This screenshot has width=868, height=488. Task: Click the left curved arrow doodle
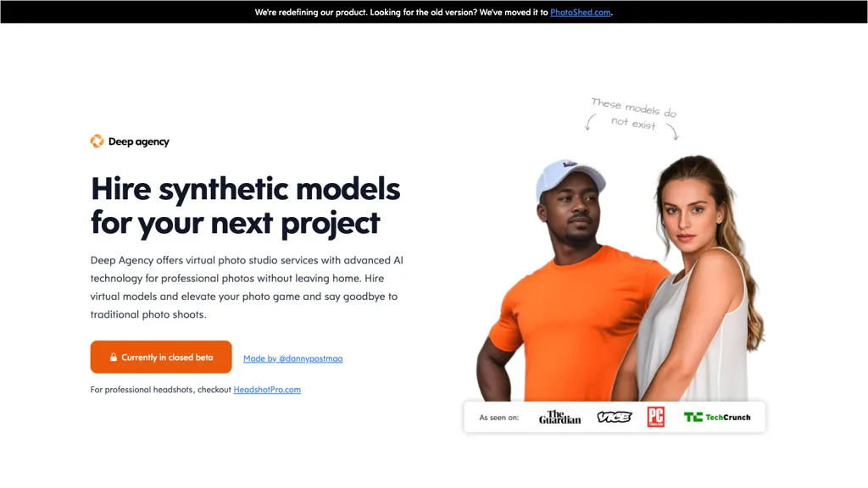[590, 122]
